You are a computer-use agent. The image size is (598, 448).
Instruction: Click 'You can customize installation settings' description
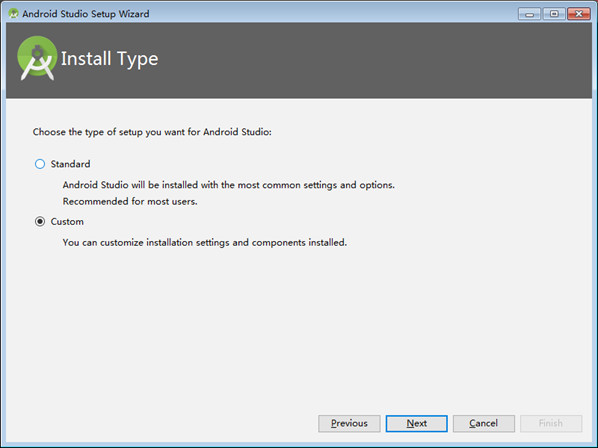(x=205, y=242)
